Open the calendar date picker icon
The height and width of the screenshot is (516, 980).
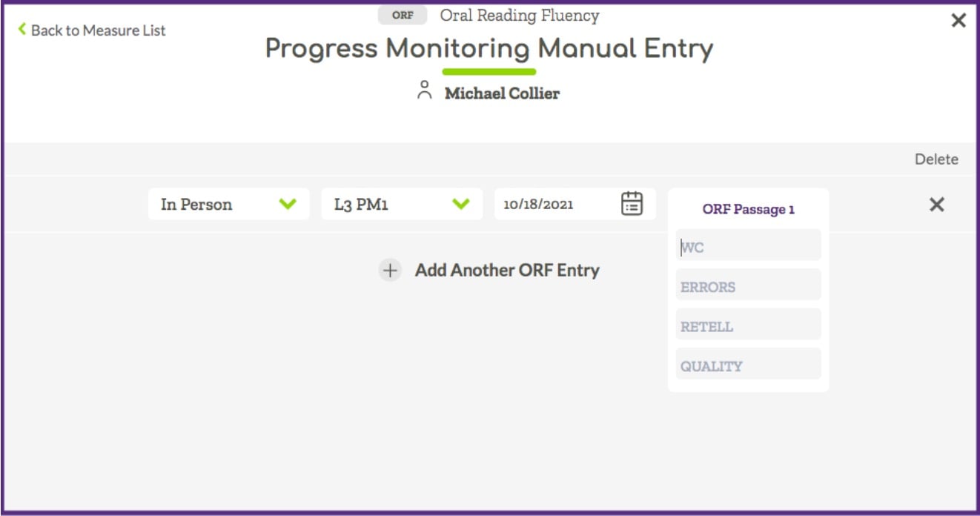click(x=632, y=203)
